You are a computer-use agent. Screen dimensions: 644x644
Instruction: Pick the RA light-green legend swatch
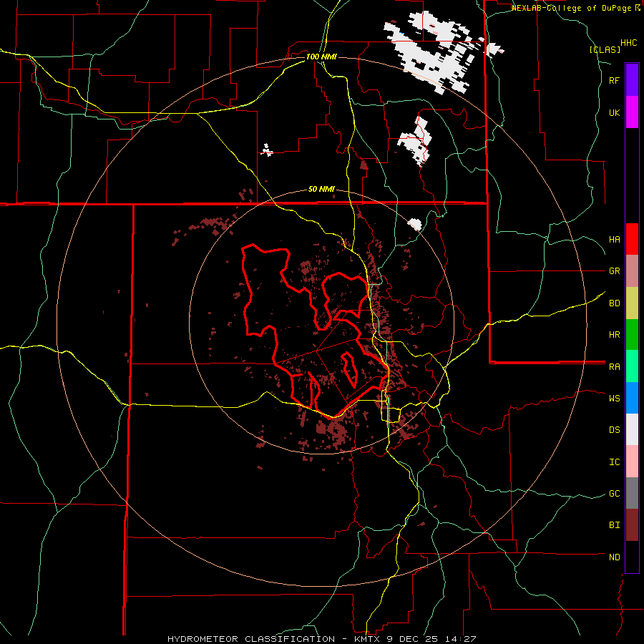[632, 366]
